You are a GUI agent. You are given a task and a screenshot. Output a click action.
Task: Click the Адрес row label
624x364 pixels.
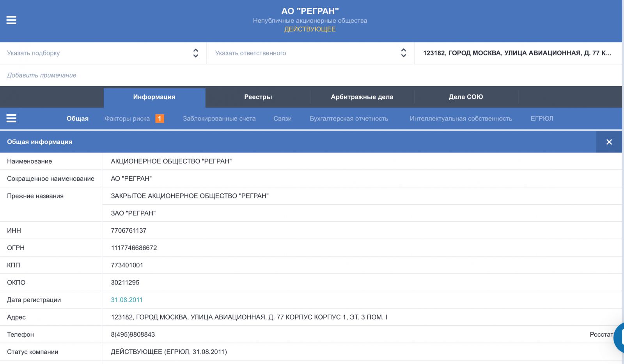click(x=16, y=317)
